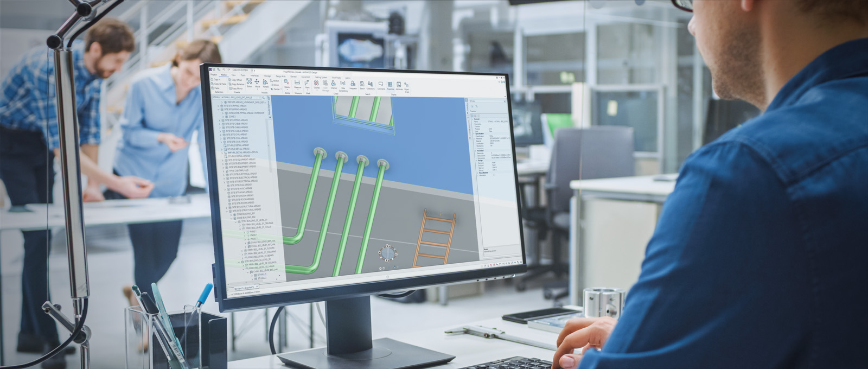Click the Copy Offset tool in the ribbon
868x369 pixels.
(235, 80)
